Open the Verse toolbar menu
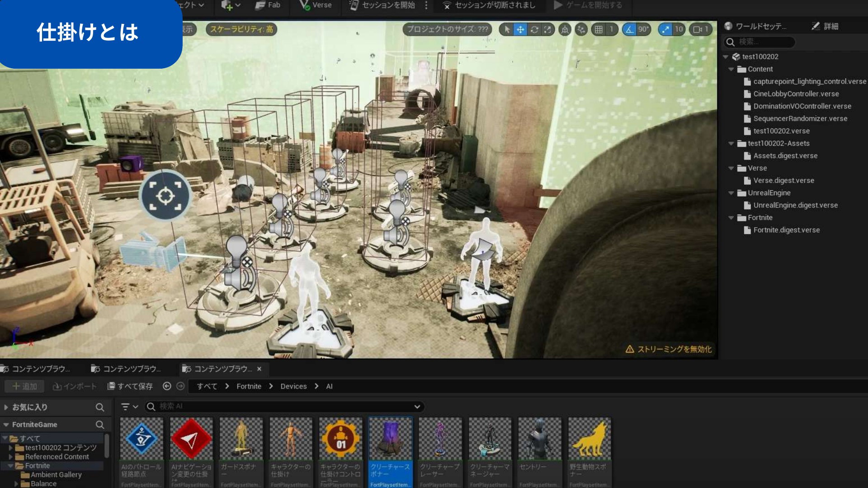The width and height of the screenshot is (868, 488). point(316,5)
